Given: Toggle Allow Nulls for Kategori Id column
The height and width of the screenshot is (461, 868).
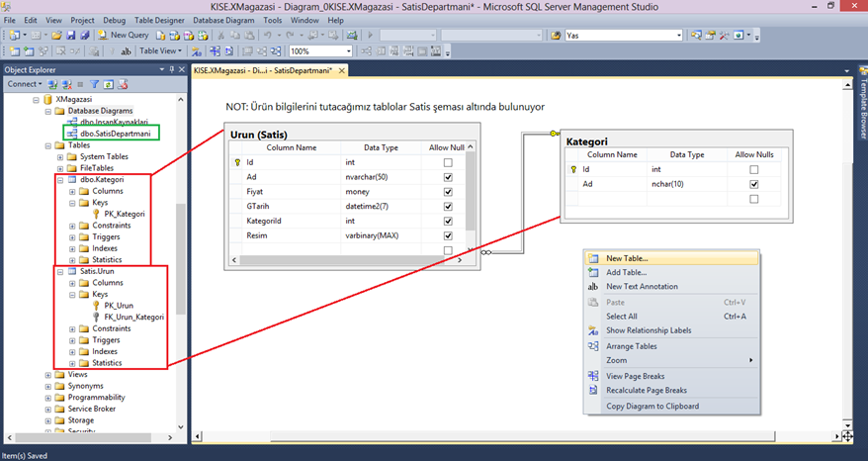Looking at the screenshot, I should click(x=753, y=169).
